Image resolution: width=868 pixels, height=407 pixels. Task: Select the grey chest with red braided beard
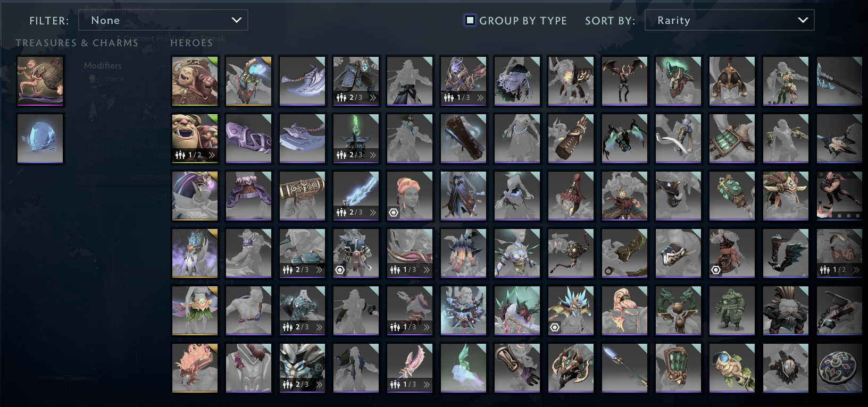(x=248, y=368)
